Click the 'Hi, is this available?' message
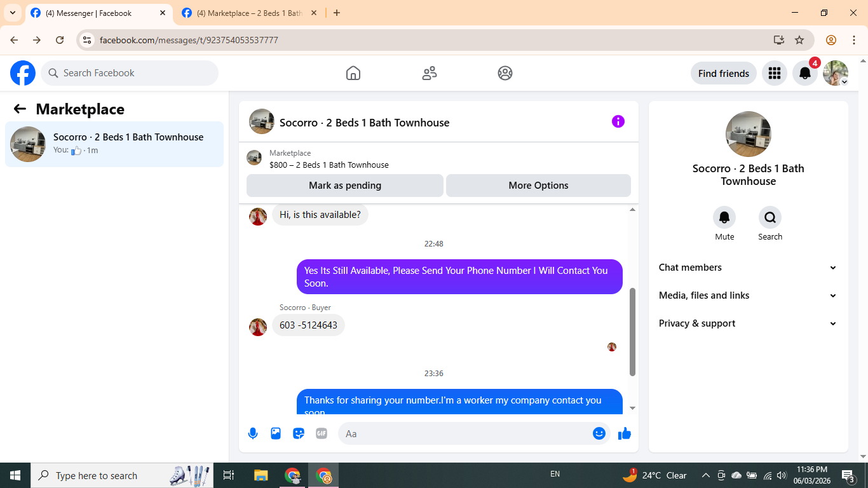Screen dimensions: 868x488 pos(320,215)
